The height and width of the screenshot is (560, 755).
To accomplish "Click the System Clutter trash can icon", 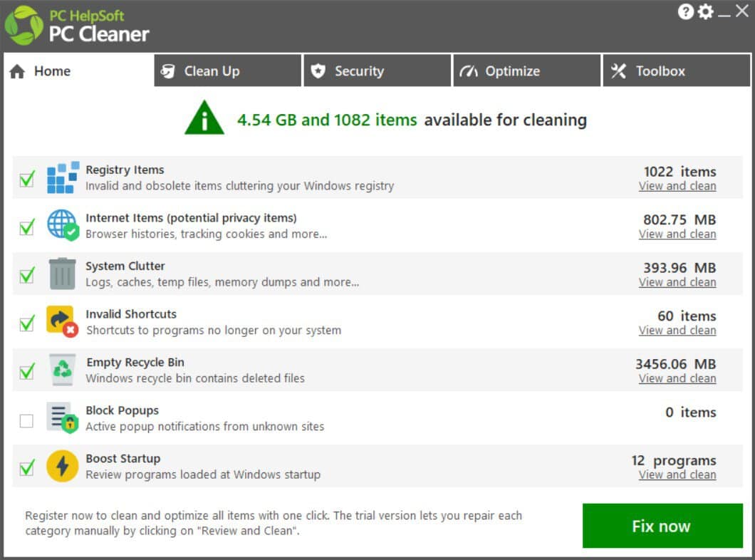I will pos(63,273).
